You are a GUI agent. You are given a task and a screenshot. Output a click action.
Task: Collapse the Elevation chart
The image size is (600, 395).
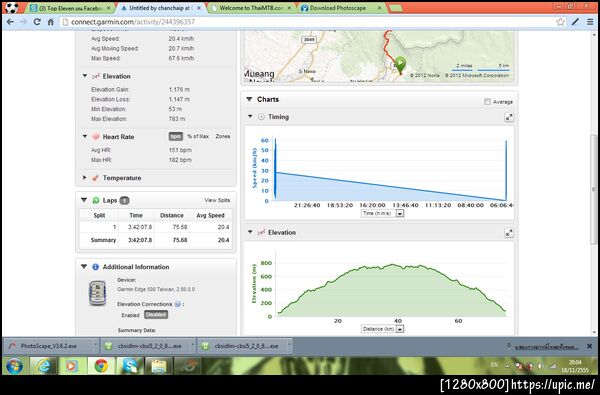pos(250,232)
